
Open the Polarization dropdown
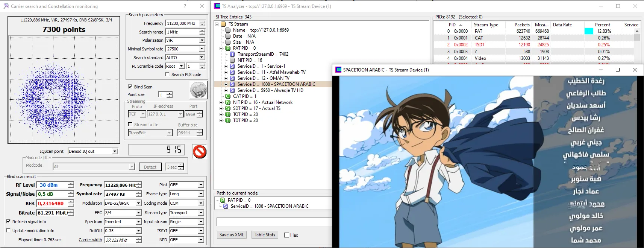[202, 40]
